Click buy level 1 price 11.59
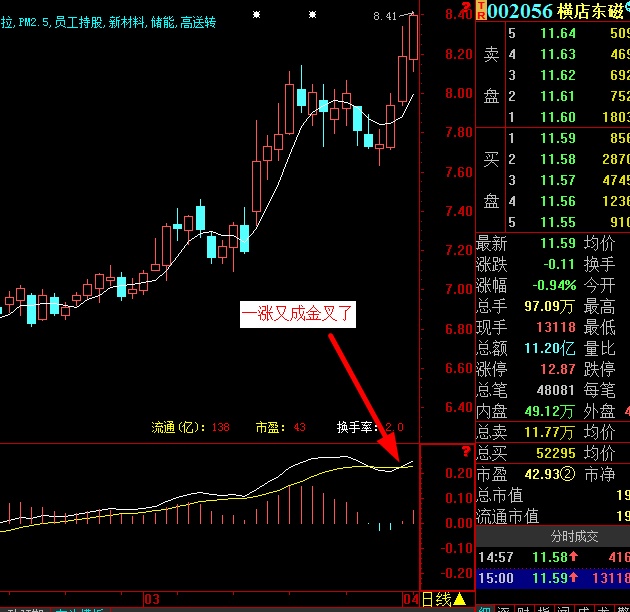630x612 pixels. (x=557, y=139)
